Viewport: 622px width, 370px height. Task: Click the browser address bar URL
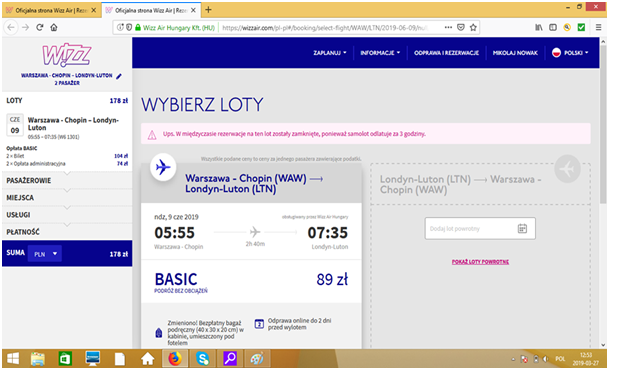pyautogui.click(x=325, y=27)
